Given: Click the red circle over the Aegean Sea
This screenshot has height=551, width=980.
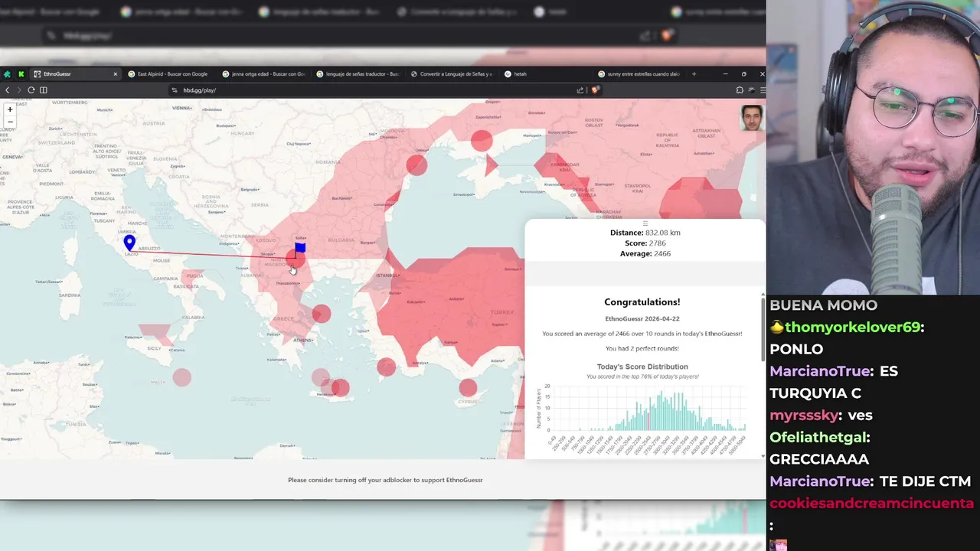Looking at the screenshot, I should [x=322, y=314].
